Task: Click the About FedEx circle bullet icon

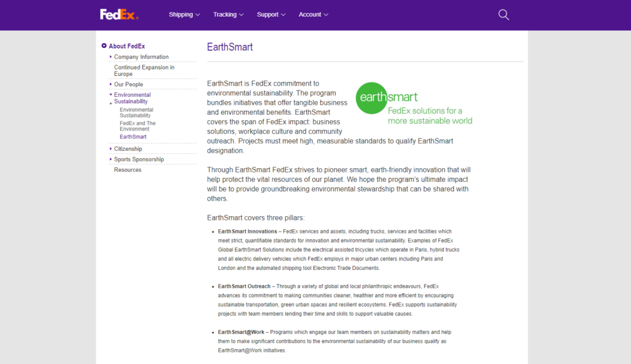Action: (x=104, y=46)
